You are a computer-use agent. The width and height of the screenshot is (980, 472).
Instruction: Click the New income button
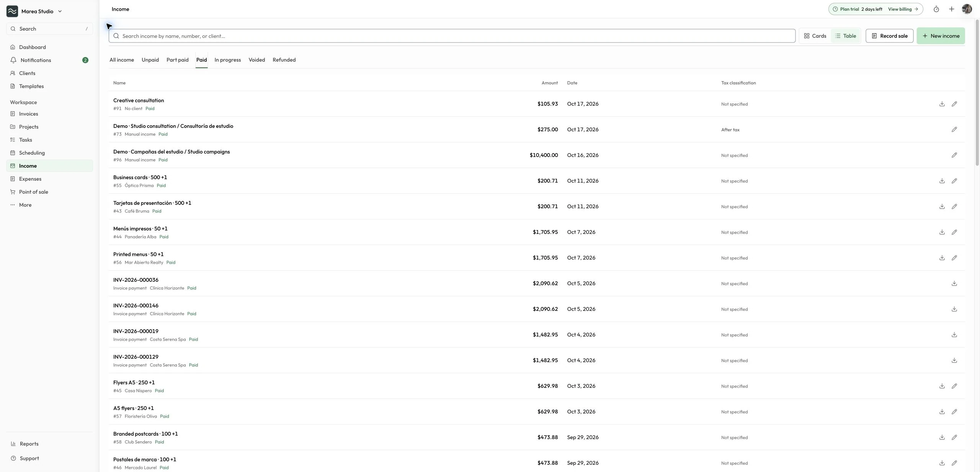coord(941,36)
